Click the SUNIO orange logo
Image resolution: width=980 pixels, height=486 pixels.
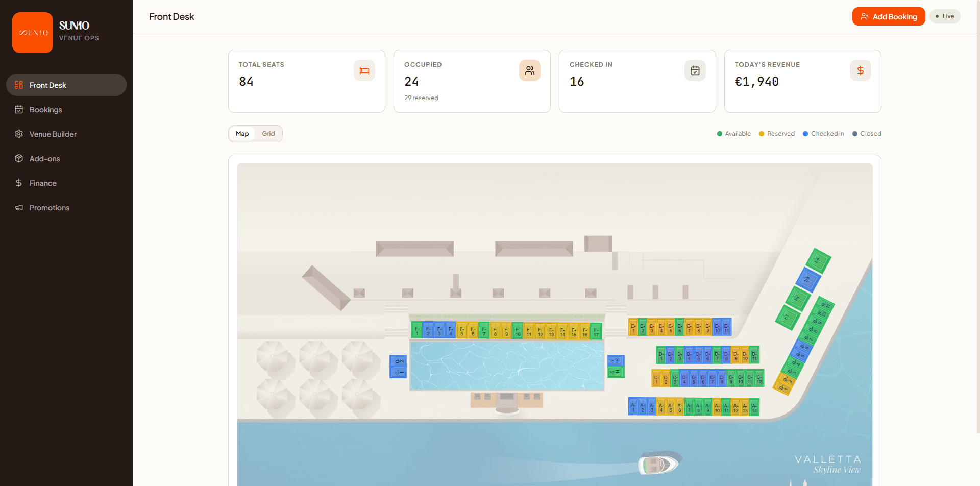click(x=33, y=33)
